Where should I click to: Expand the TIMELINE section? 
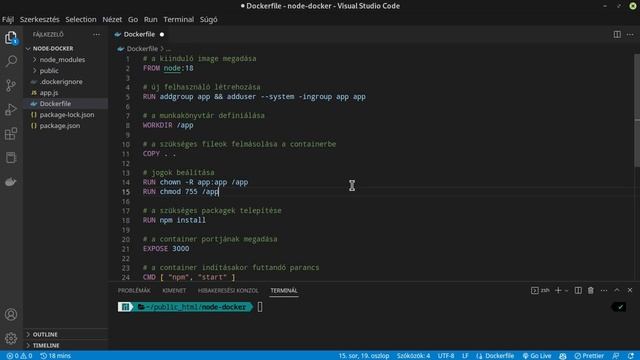[46, 345]
